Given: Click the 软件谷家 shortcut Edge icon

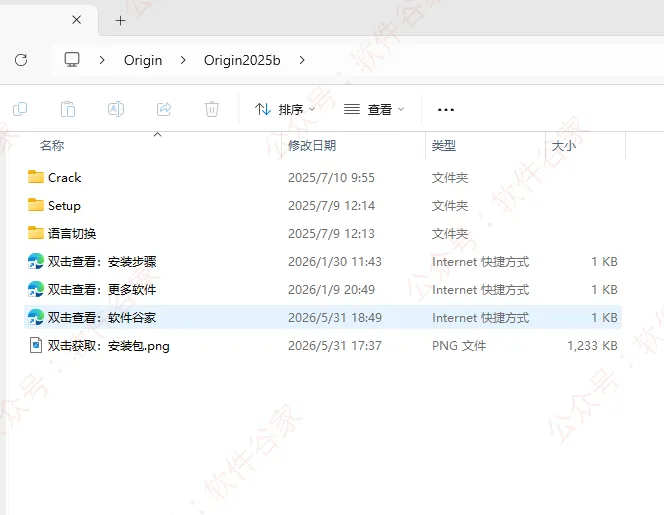Looking at the screenshot, I should coord(36,317).
